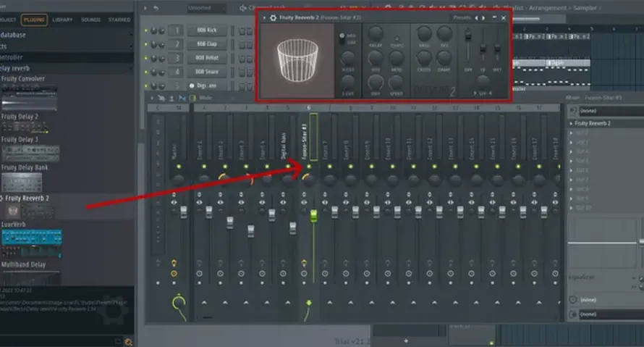Click the SPEED knob in Reeverb
The image size is (644, 347).
pyautogui.click(x=397, y=83)
